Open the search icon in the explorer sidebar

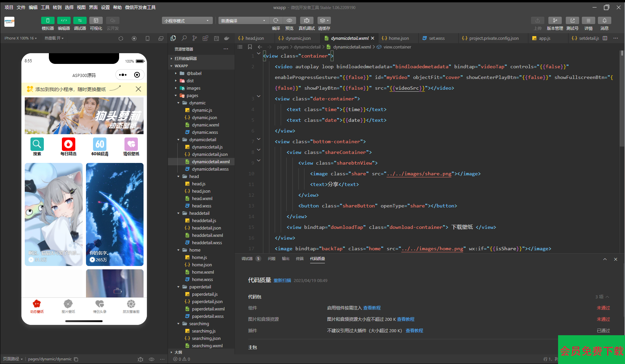(x=184, y=38)
